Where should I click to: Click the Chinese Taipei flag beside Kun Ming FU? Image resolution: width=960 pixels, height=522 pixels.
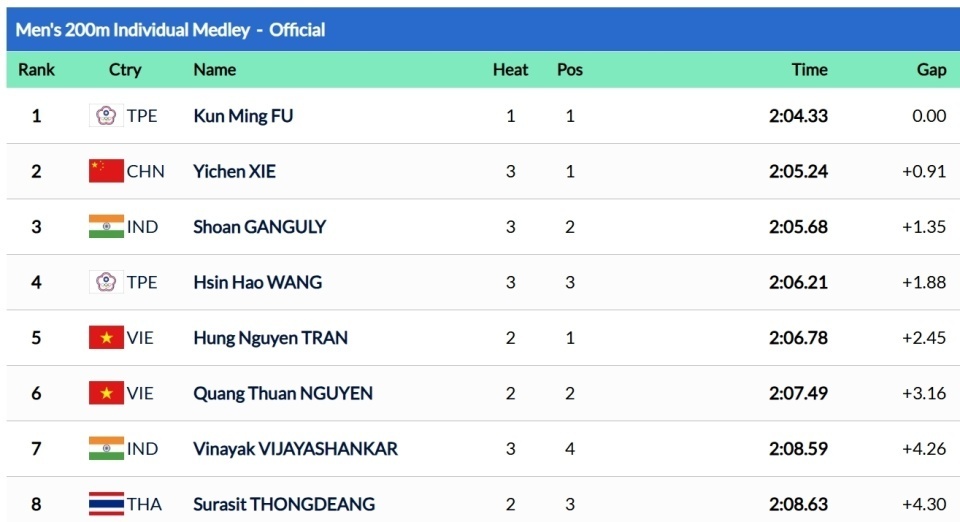106,116
